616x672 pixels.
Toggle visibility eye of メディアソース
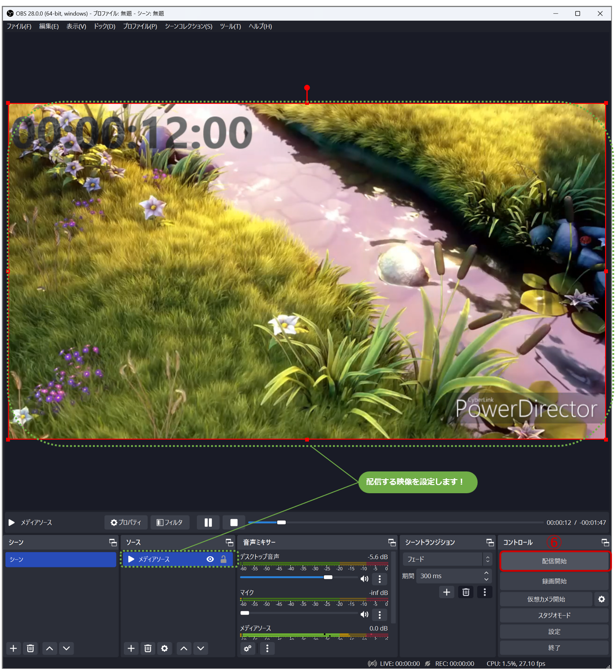coord(210,559)
